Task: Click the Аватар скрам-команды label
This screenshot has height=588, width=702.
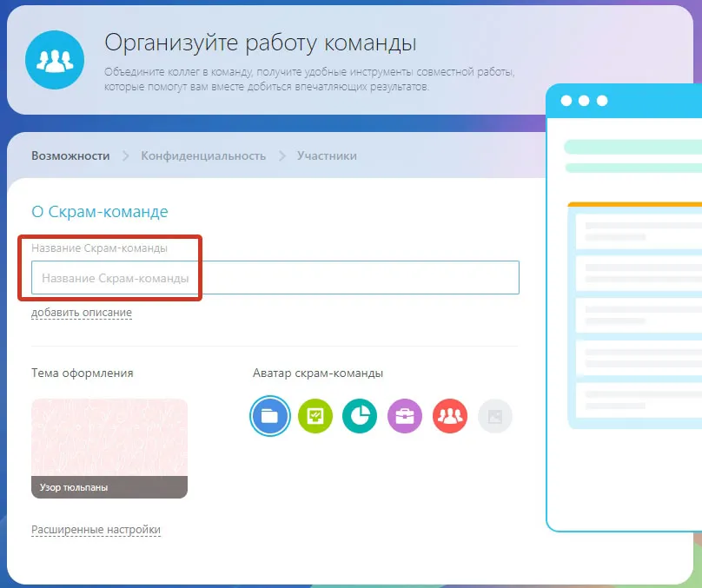Action: (x=318, y=373)
